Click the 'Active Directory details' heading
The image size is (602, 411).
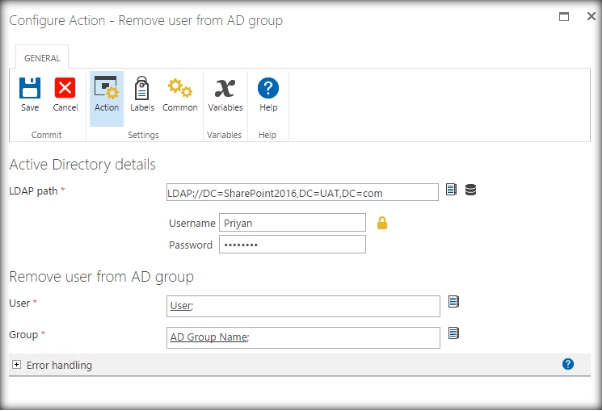(82, 165)
